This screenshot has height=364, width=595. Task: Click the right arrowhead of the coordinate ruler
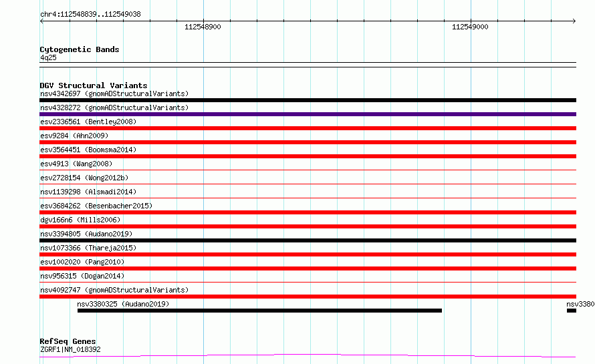[x=574, y=21]
